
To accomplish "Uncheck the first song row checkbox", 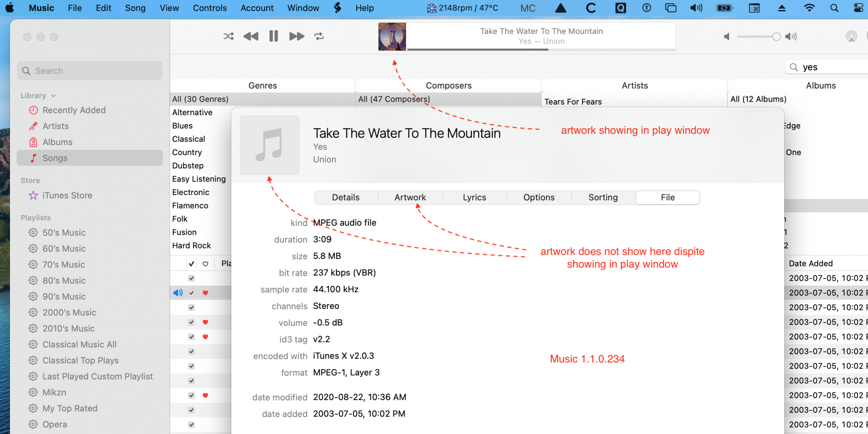I will 191,278.
